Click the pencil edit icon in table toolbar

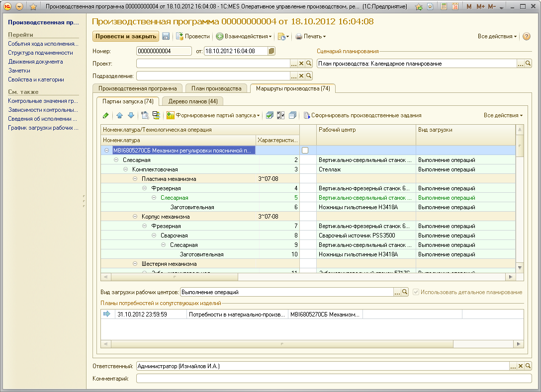pos(105,115)
